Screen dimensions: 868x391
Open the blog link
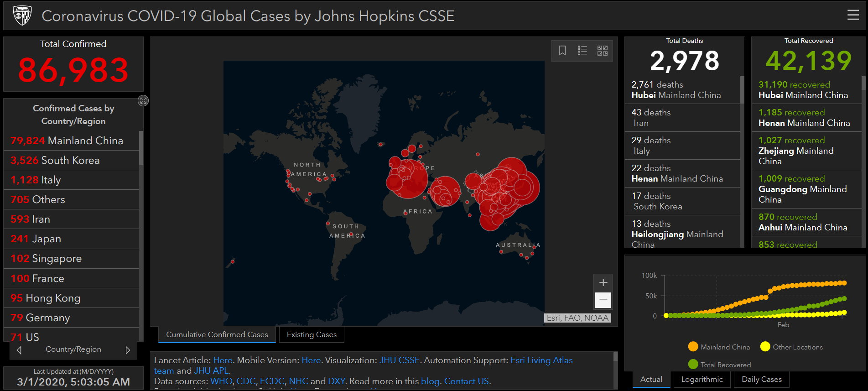(x=430, y=381)
